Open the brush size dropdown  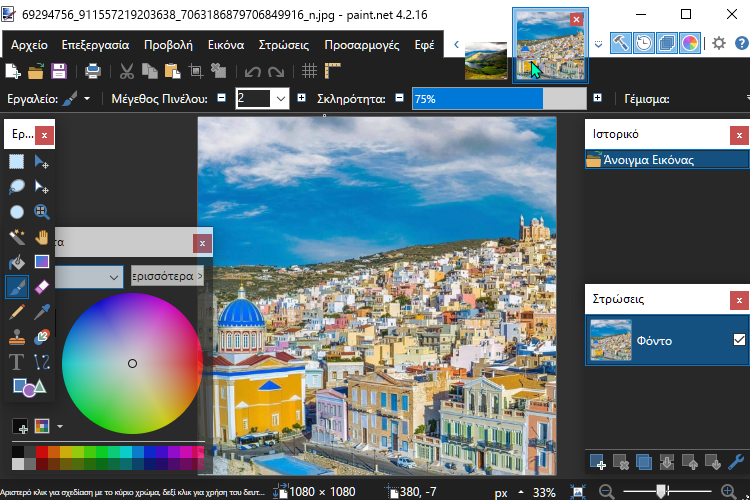click(280, 98)
